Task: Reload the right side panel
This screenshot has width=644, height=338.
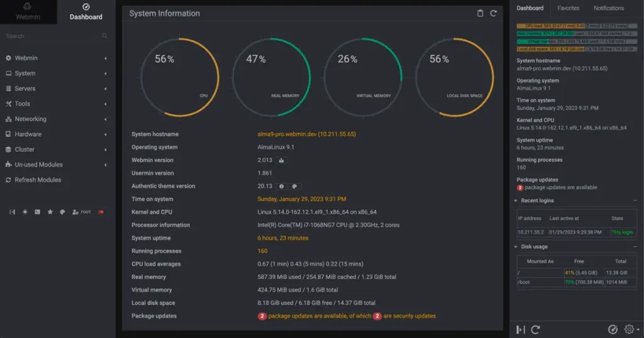Action: click(536, 329)
